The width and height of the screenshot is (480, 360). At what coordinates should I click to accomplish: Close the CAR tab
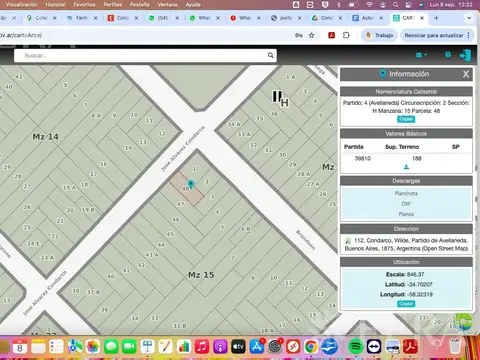pos(422,18)
